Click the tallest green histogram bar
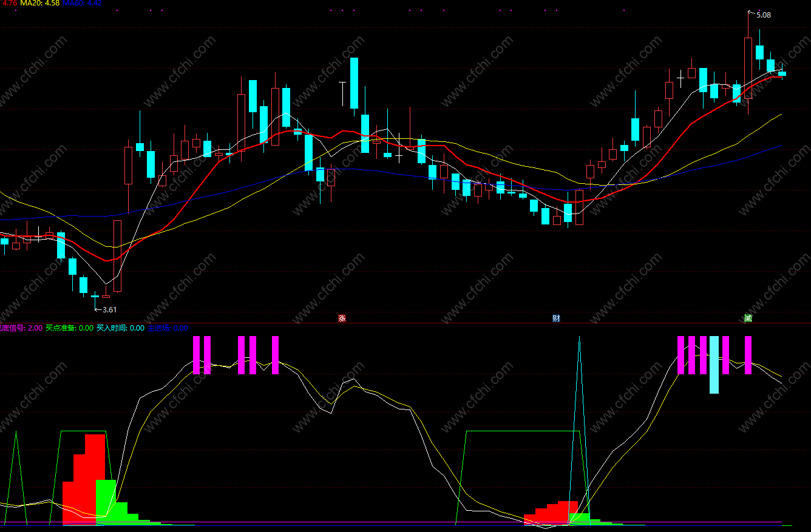The width and height of the screenshot is (811, 532). 106,502
